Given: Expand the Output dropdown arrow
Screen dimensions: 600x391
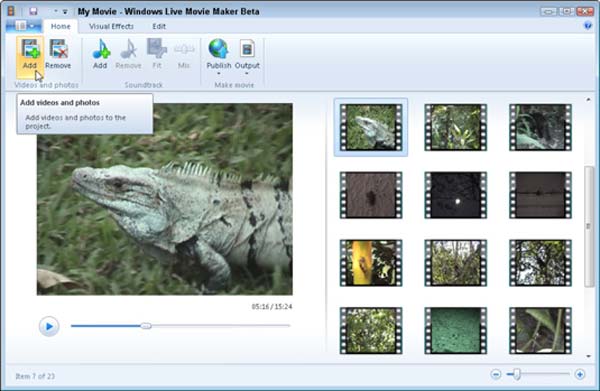Looking at the screenshot, I should (x=247, y=73).
